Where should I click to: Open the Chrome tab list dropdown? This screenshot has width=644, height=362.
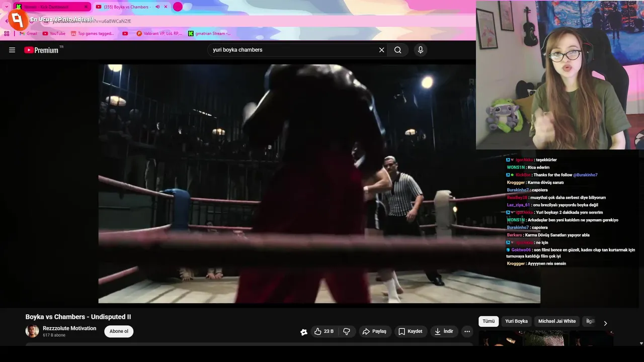coord(7,7)
